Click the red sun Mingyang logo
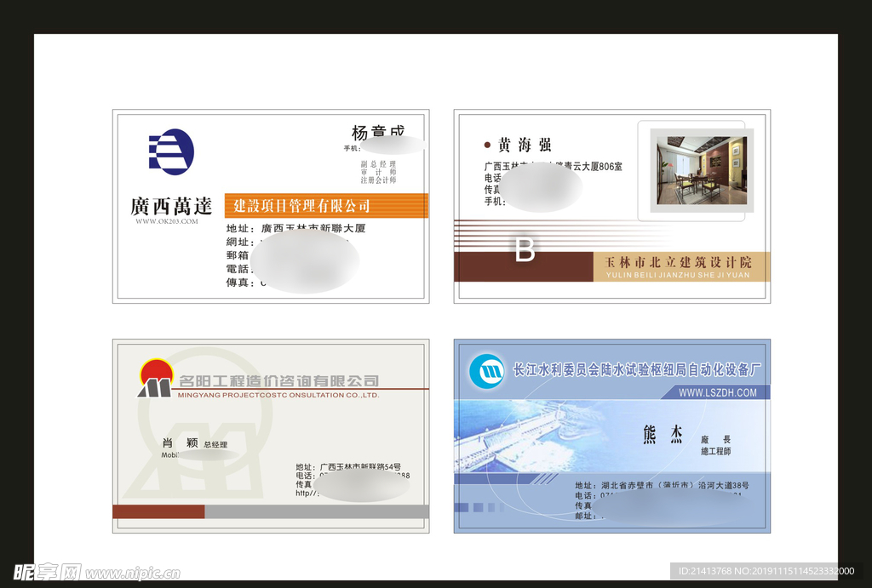This screenshot has width=872, height=588. tap(156, 379)
